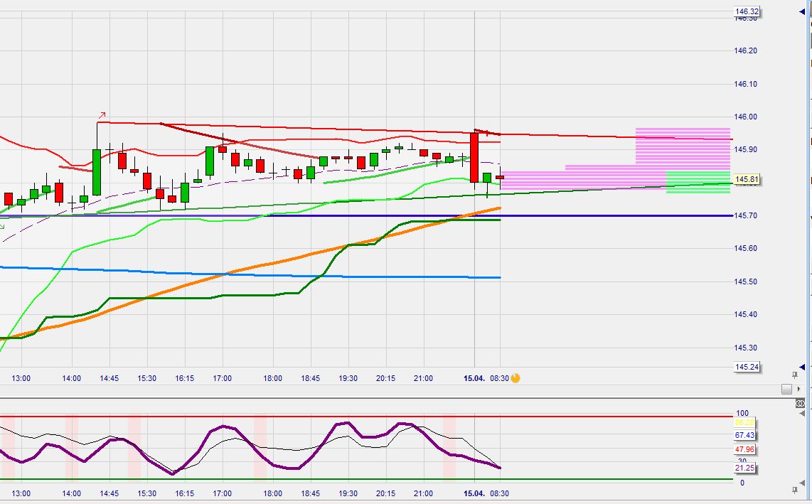Click the 17:00 label on the main chart time axis
The width and height of the screenshot is (812, 504).
pos(222,378)
